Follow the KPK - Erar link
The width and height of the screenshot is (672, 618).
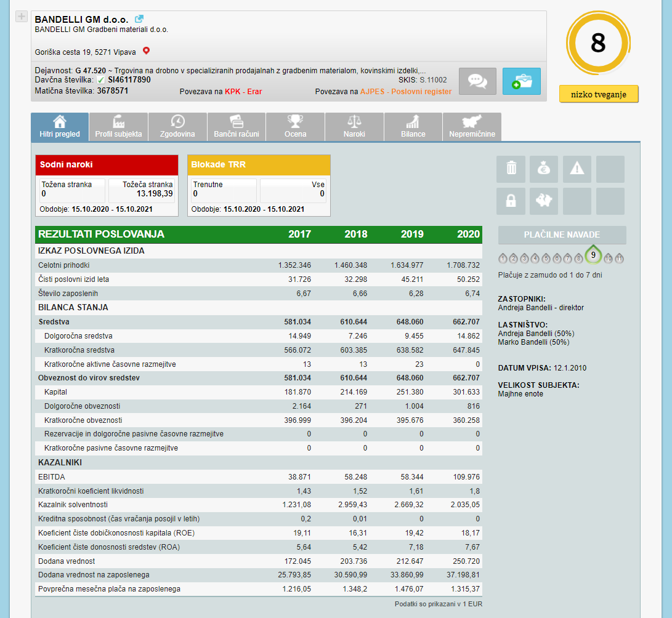(x=243, y=92)
